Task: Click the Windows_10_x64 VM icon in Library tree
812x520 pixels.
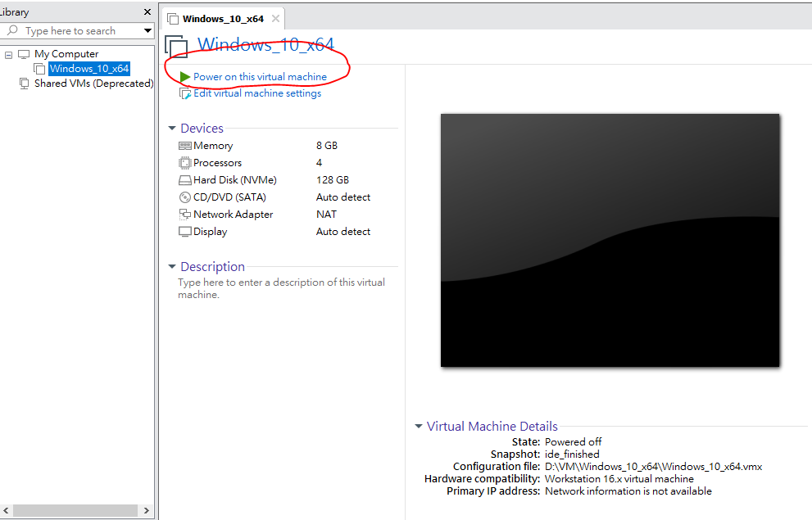Action: pyautogui.click(x=39, y=68)
